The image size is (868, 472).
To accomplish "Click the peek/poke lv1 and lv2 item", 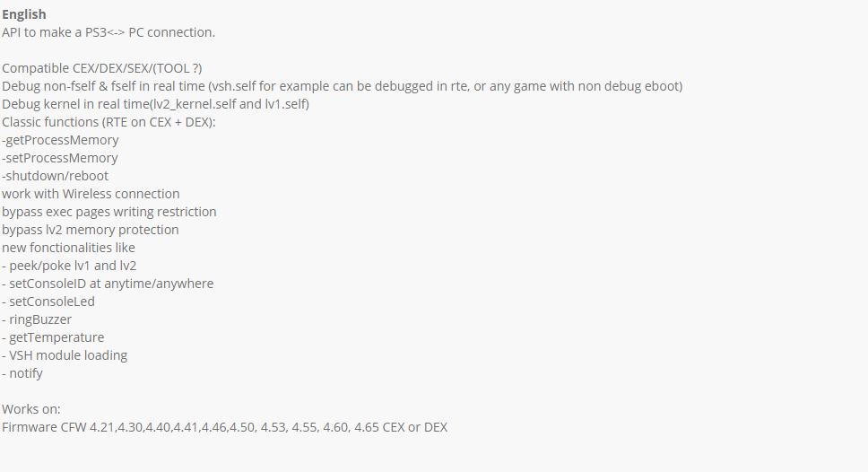I will [x=69, y=266].
